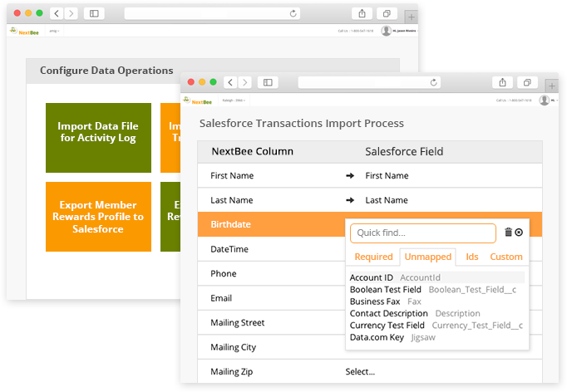Switch to Custom tab
This screenshot has height=392, width=567.
pos(505,257)
